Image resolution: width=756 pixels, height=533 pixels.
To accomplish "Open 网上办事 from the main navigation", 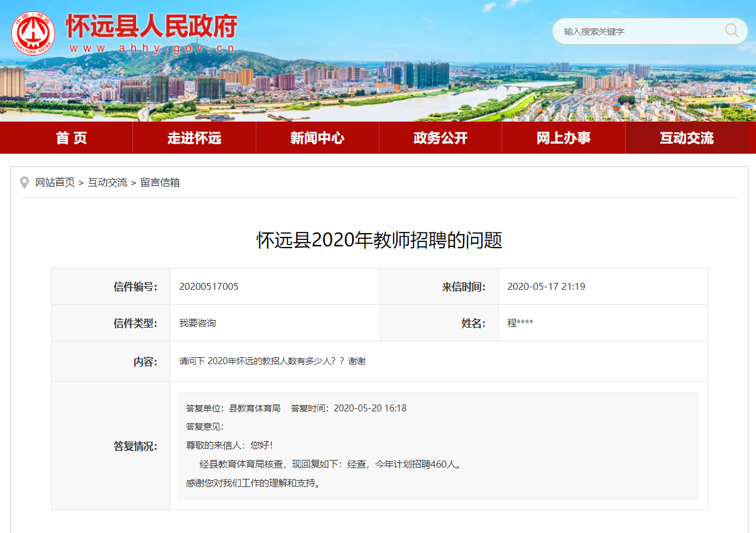I will 563,138.
